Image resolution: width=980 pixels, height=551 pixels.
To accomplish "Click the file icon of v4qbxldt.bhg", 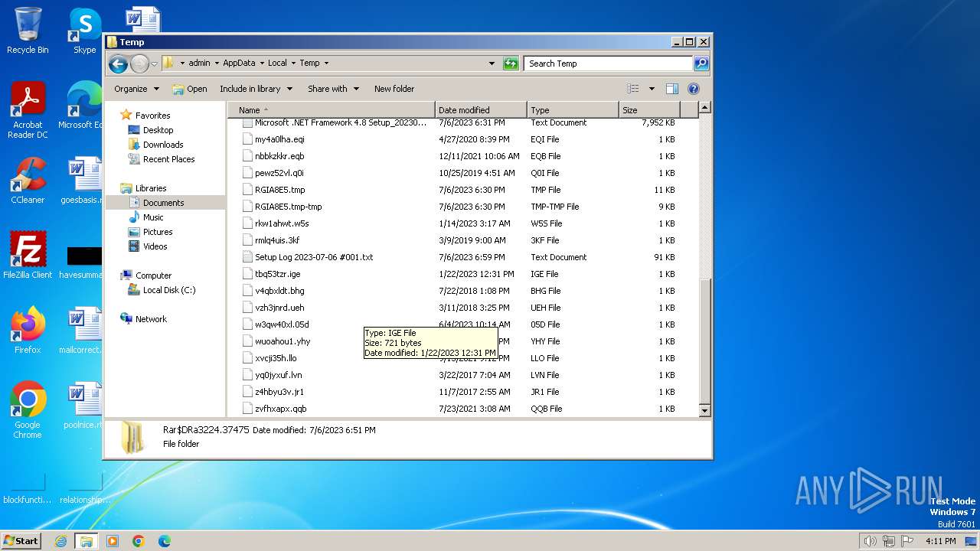I will click(x=247, y=291).
